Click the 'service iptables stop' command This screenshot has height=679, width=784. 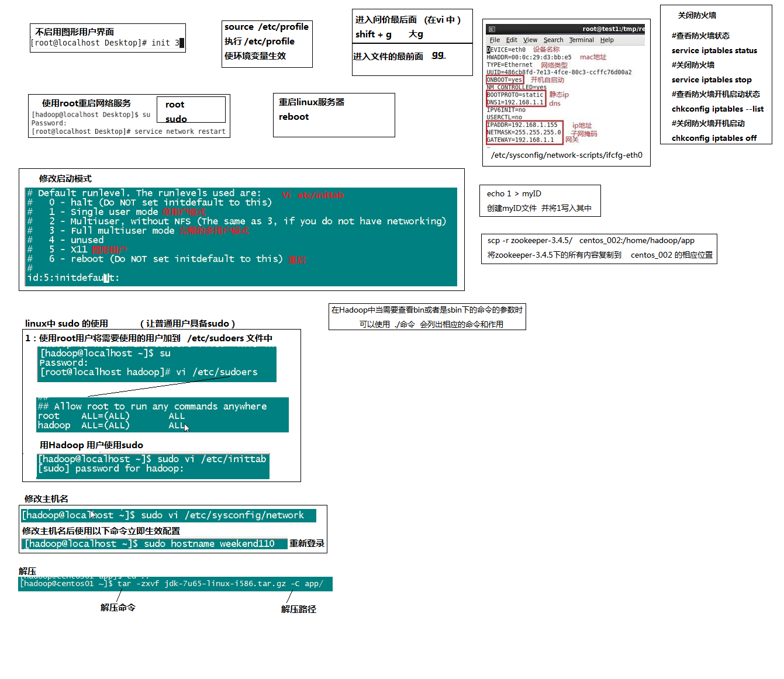point(712,80)
